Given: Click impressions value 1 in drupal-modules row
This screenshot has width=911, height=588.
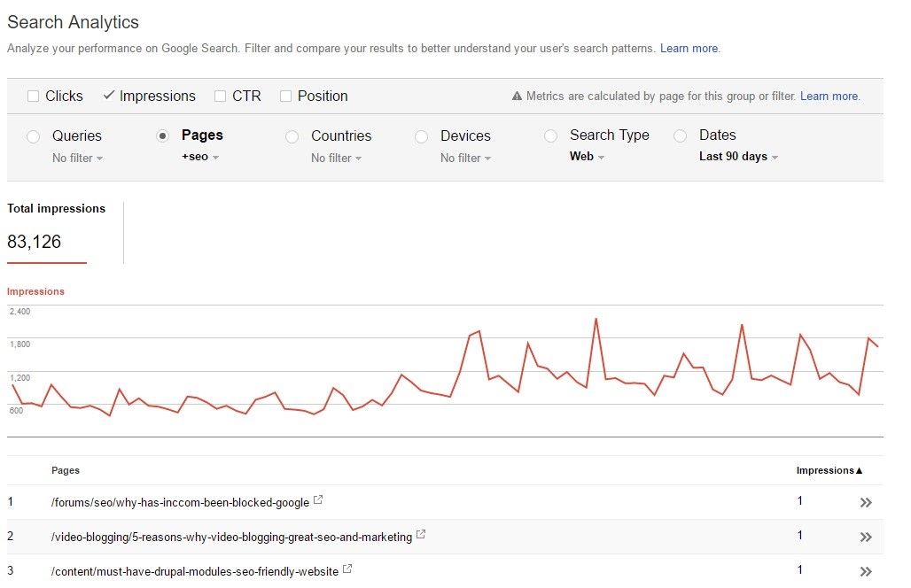Looking at the screenshot, I should pyautogui.click(x=800, y=569).
